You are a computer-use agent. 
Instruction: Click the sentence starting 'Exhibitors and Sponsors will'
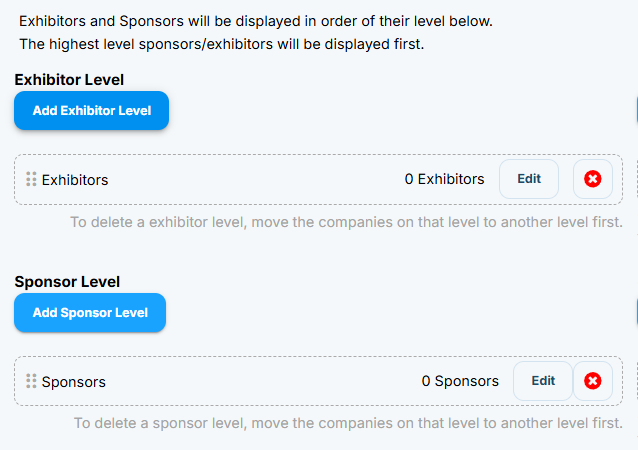coord(256,21)
